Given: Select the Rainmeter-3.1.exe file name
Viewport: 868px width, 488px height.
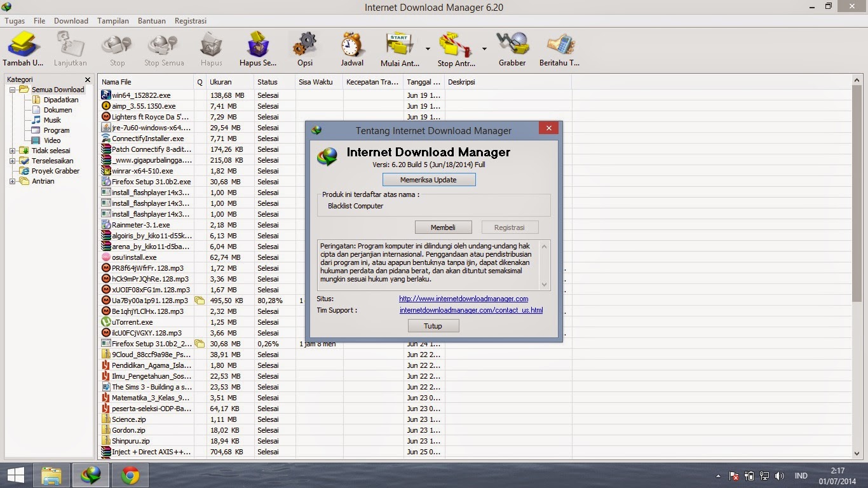Looking at the screenshot, I should click(x=141, y=225).
